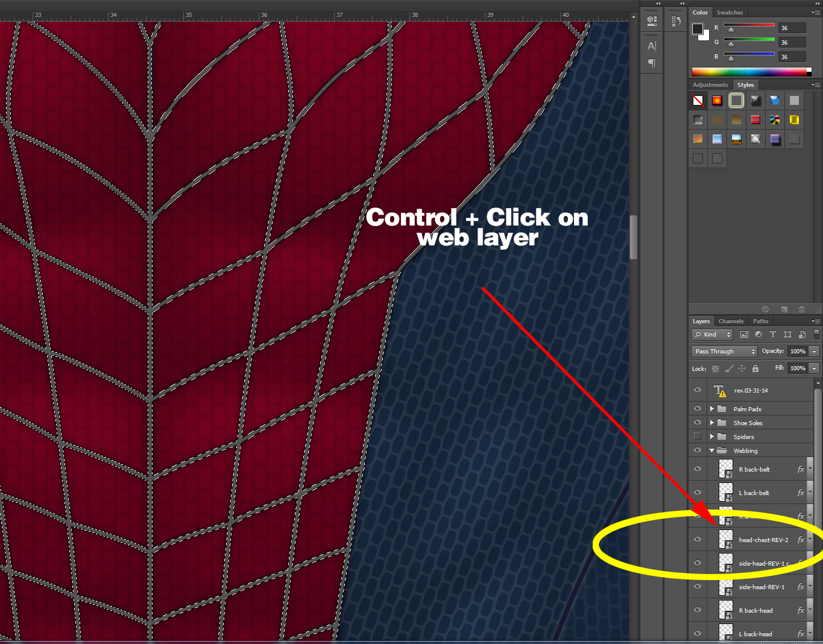
Task: Lock transparent pixels icon
Action: tap(715, 368)
